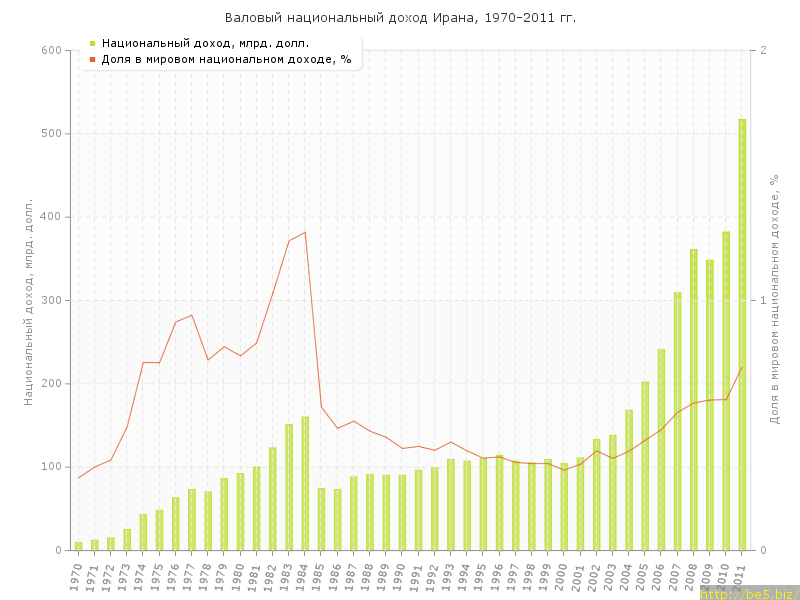Click the orange line peak at 1977
Viewport: 800px width, 600px height.
click(192, 315)
